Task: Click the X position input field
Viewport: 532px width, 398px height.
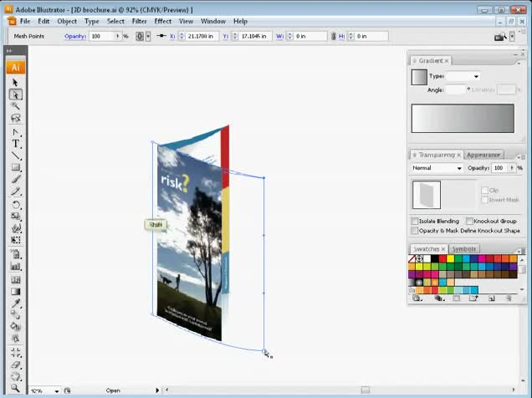Action: click(x=202, y=36)
